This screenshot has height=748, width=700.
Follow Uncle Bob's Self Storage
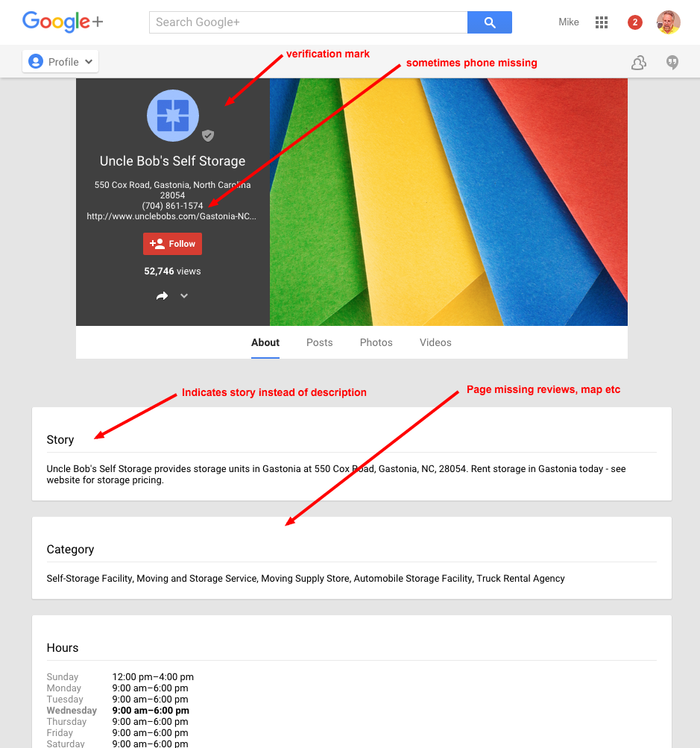(x=173, y=244)
